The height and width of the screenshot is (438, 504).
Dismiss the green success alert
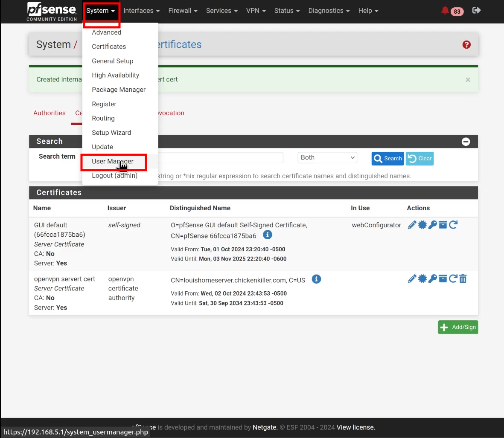[x=468, y=80]
